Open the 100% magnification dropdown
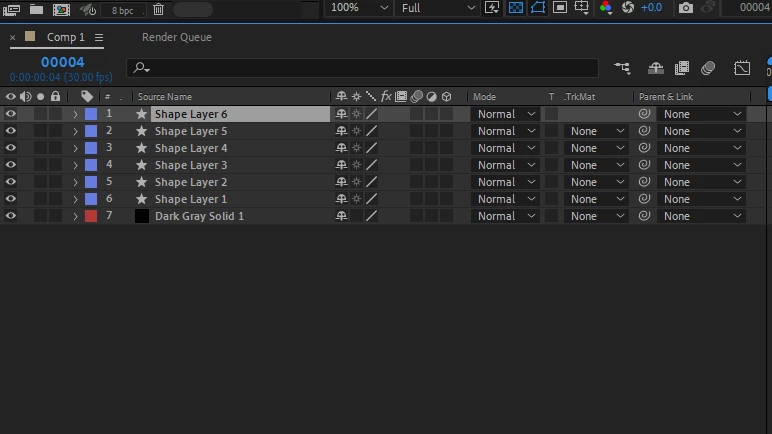This screenshot has width=772, height=434. tap(359, 8)
